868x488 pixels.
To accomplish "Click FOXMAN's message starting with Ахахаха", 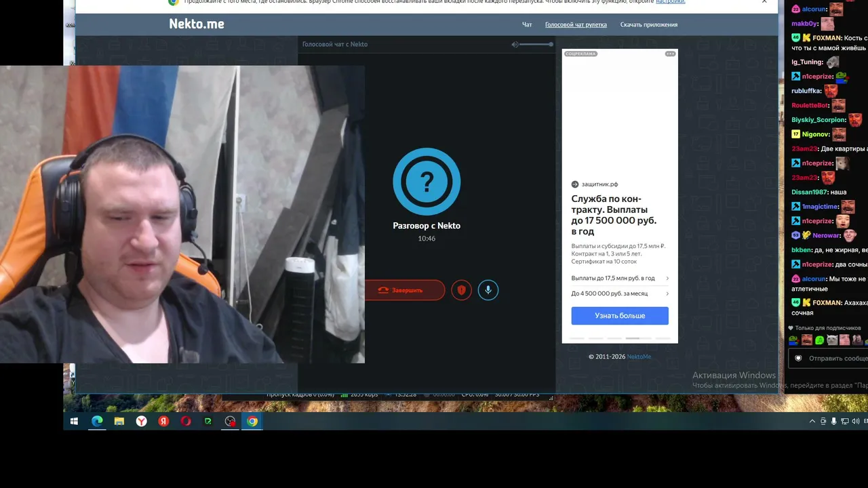I will (829, 308).
